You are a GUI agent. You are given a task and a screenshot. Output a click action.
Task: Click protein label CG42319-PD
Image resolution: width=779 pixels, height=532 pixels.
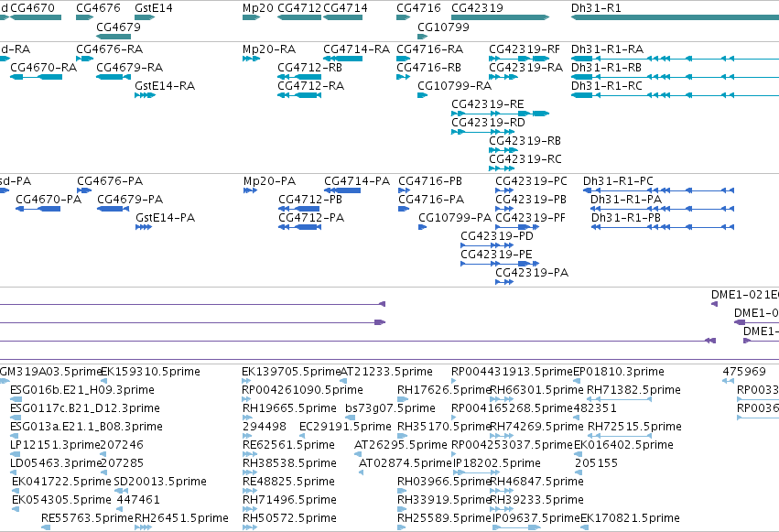click(x=497, y=236)
